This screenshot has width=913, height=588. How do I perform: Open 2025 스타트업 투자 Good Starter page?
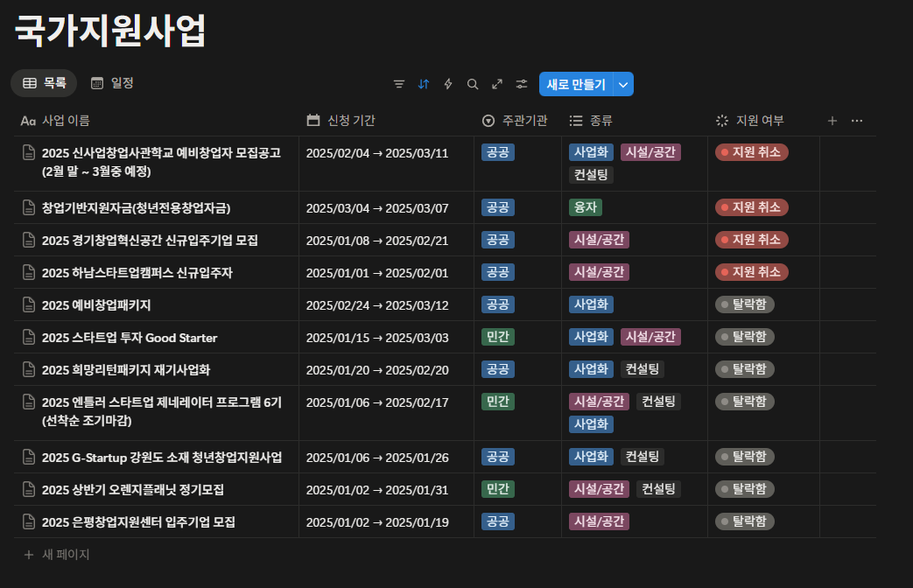(x=130, y=338)
